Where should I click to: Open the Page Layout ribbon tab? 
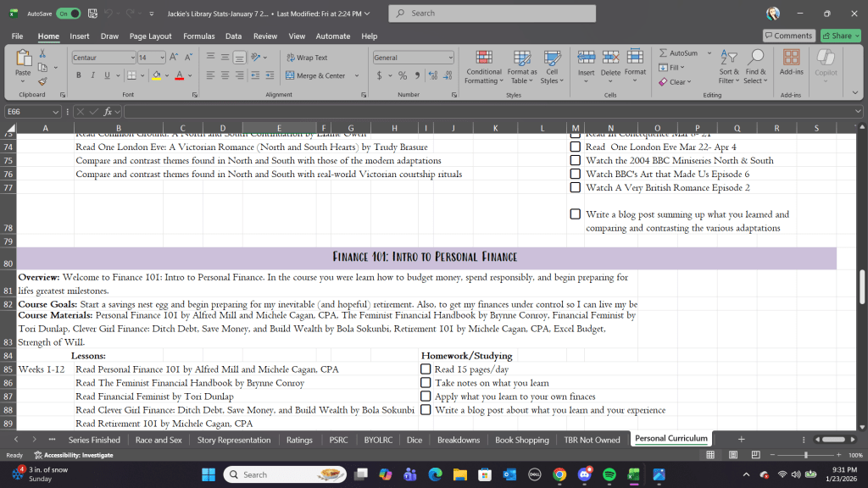[x=150, y=36]
